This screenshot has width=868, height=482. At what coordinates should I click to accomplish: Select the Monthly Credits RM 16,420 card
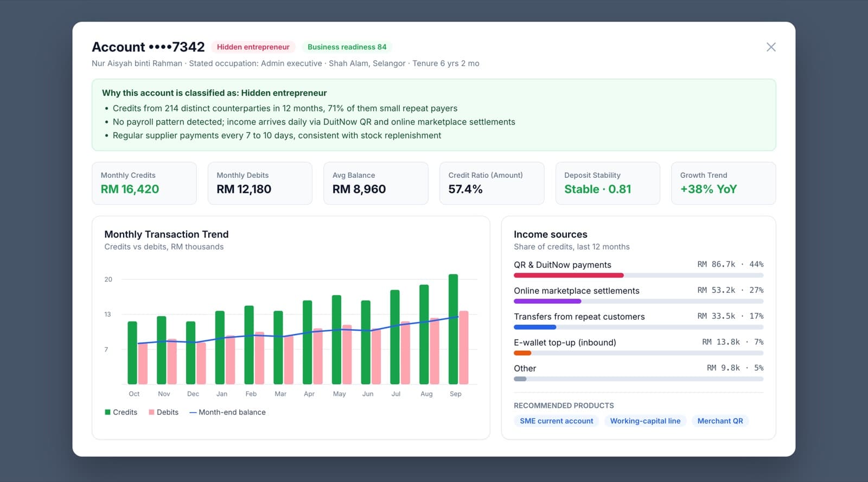144,183
